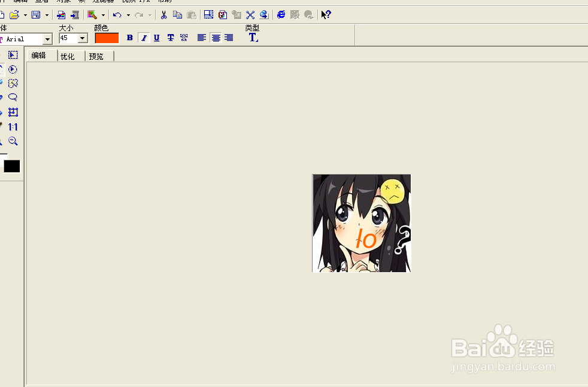Align text center
This screenshot has height=387, width=588.
216,38
